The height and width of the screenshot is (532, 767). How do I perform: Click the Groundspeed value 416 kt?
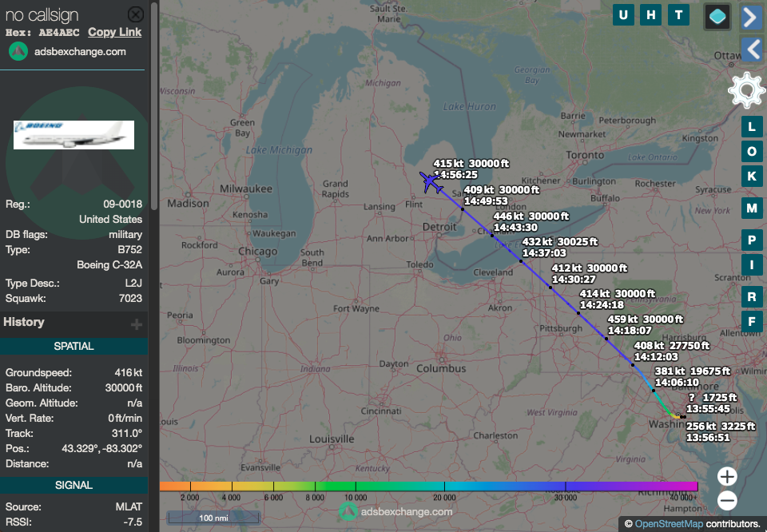point(129,372)
